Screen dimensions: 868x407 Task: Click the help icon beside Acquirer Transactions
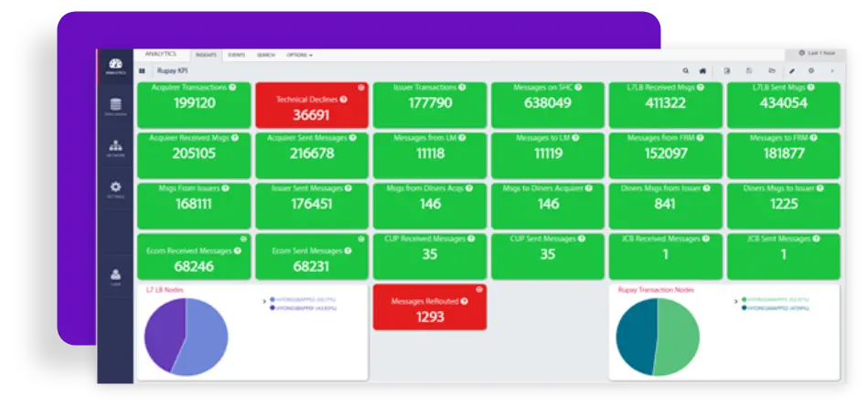tap(232, 88)
